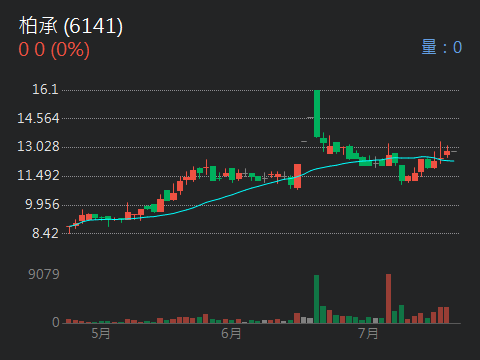The width and height of the screenshot is (480, 360).
Task: Click the large red candlestick in mid-June
Action: click(x=298, y=176)
